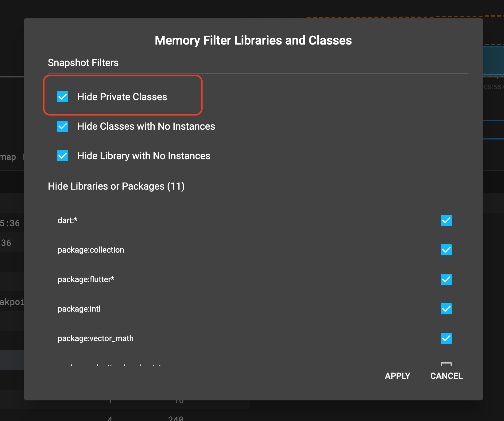Uncheck the Hide Private Classes checkbox
The image size is (504, 421).
(63, 97)
